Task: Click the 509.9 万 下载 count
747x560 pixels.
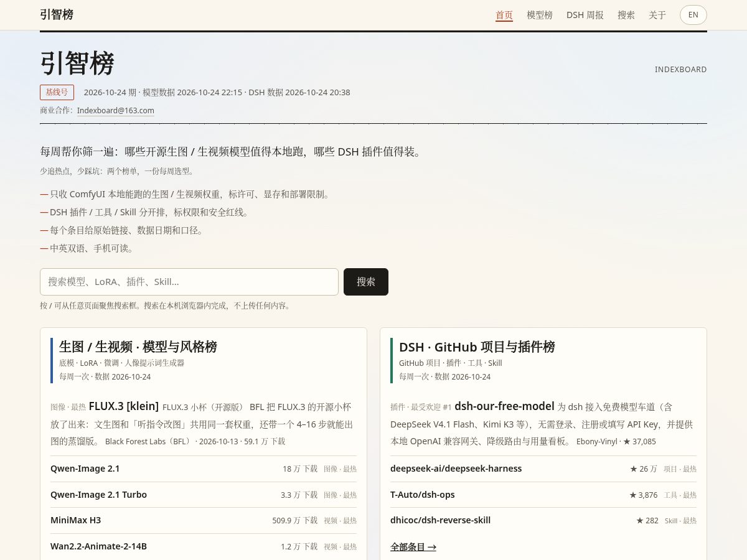Action: [x=295, y=520]
